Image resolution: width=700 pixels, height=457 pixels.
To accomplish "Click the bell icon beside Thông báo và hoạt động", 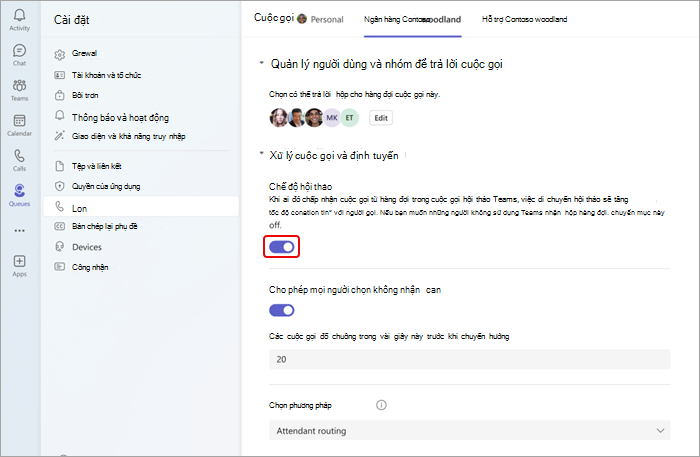I will 59,115.
